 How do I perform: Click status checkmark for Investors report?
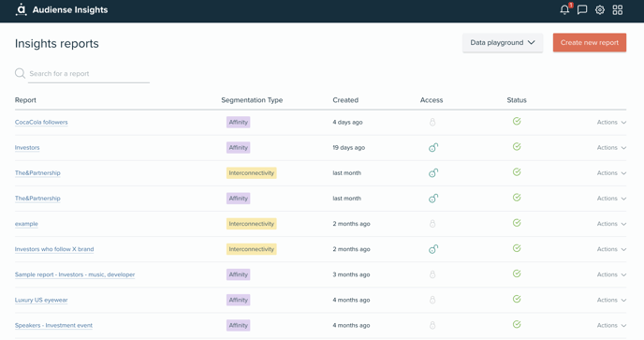coord(517,146)
